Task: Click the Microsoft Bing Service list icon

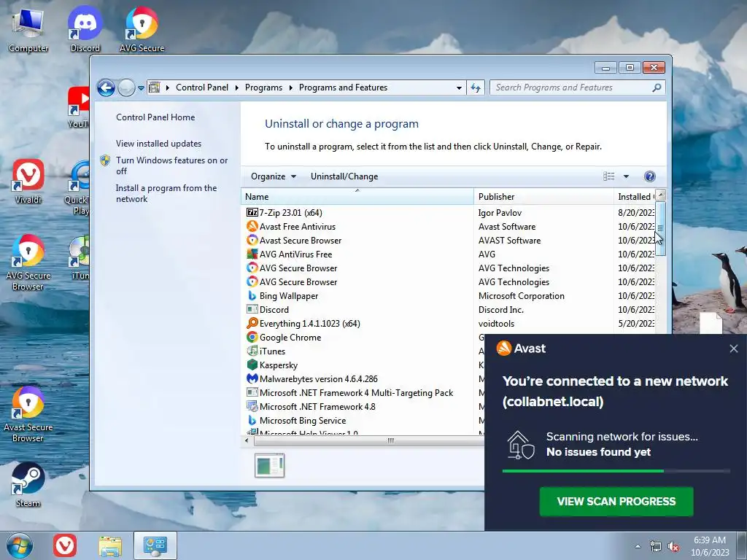Action: pyautogui.click(x=252, y=420)
